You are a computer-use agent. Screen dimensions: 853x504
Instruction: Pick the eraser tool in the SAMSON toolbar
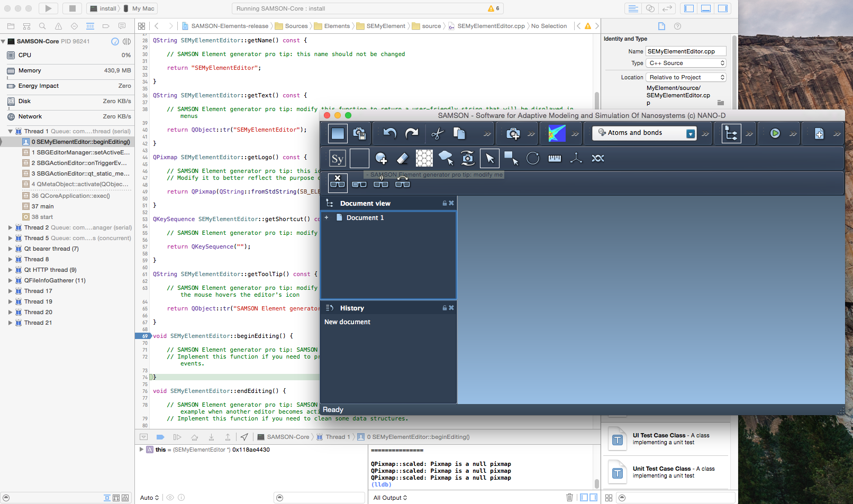(x=403, y=158)
